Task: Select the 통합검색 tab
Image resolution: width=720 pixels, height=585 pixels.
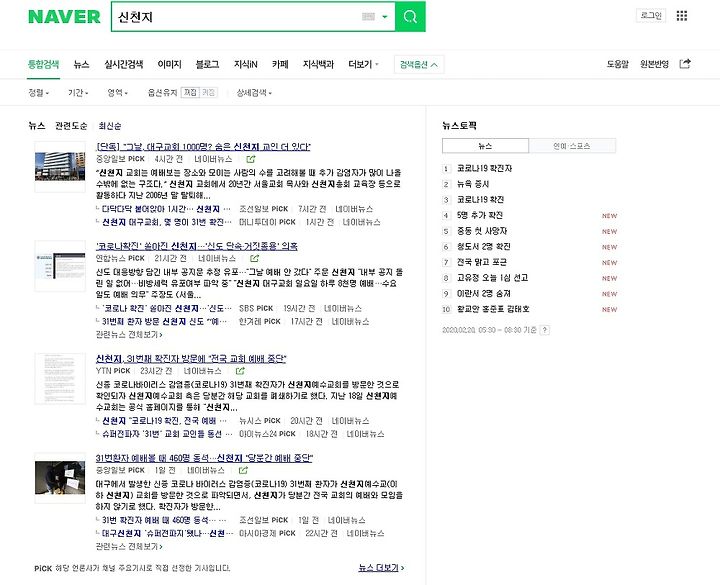Action: coord(43,64)
